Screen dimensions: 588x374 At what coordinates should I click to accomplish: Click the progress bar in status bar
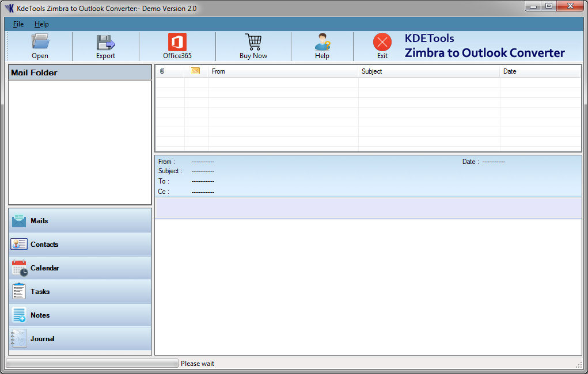point(92,364)
